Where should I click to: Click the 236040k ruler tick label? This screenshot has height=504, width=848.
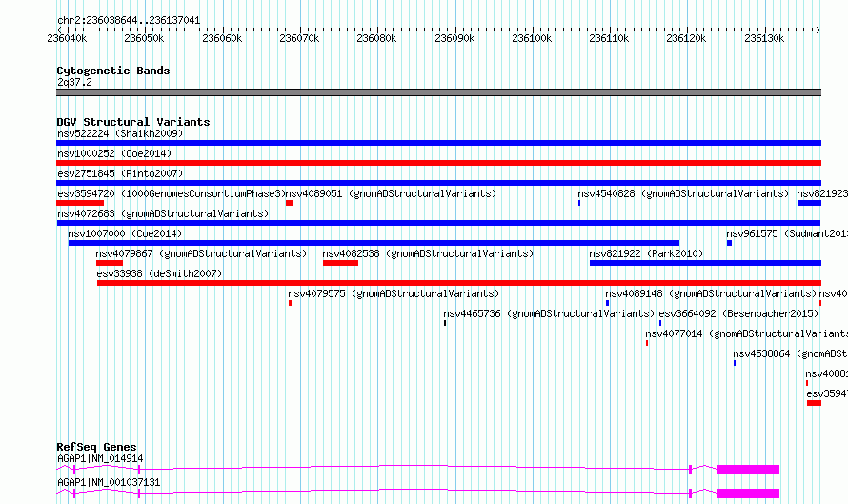click(x=67, y=38)
